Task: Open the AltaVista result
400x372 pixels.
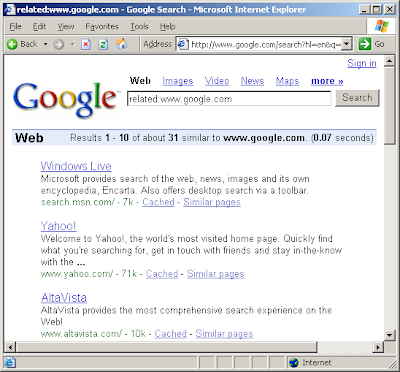Action: click(64, 298)
